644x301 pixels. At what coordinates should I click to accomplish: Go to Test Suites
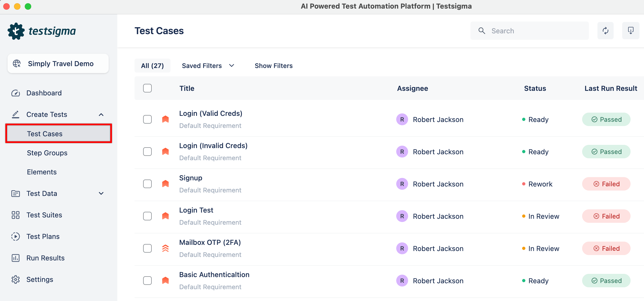pos(44,215)
